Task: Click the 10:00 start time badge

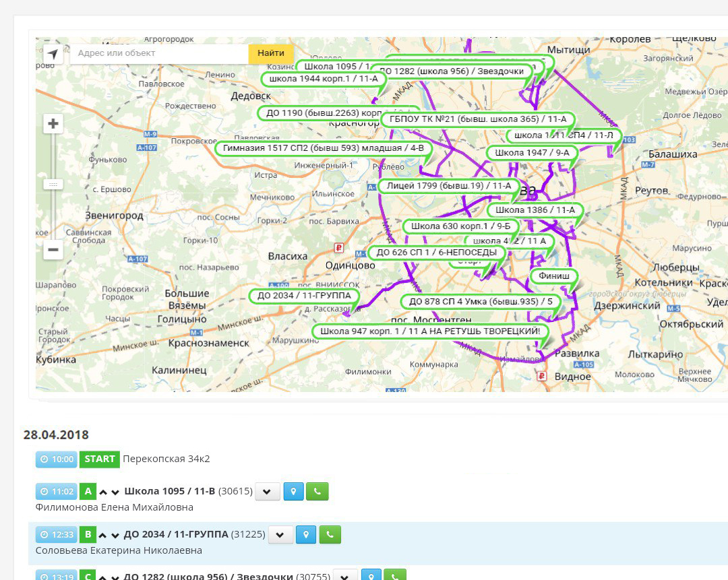Action: click(57, 459)
